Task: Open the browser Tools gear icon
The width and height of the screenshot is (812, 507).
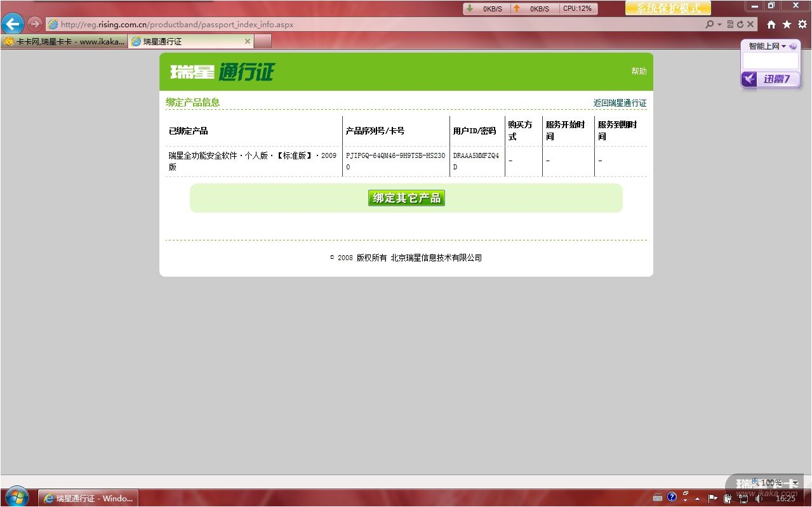Action: click(x=802, y=24)
